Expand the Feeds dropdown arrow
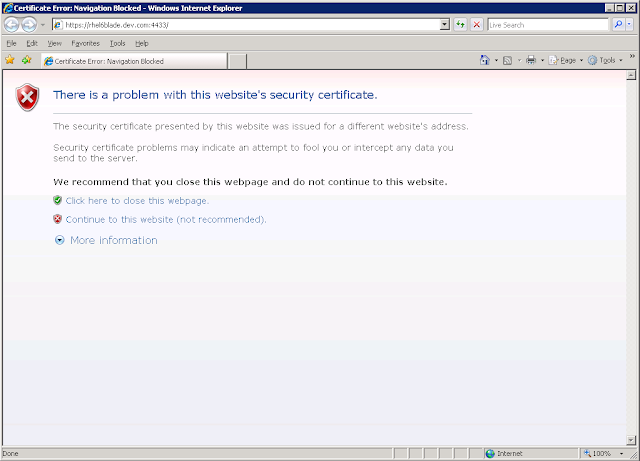The width and height of the screenshot is (640, 461). [x=519, y=60]
